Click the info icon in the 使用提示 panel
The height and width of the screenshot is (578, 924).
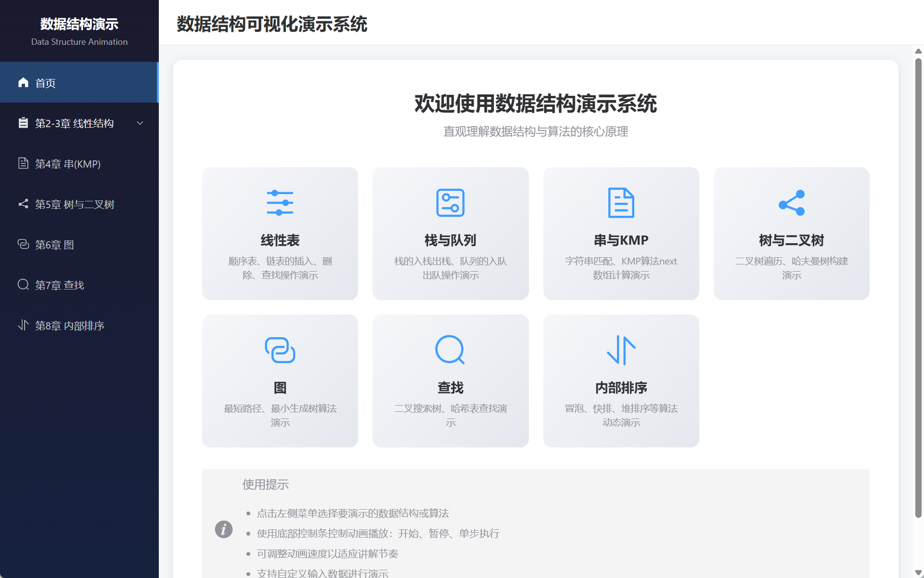click(223, 529)
